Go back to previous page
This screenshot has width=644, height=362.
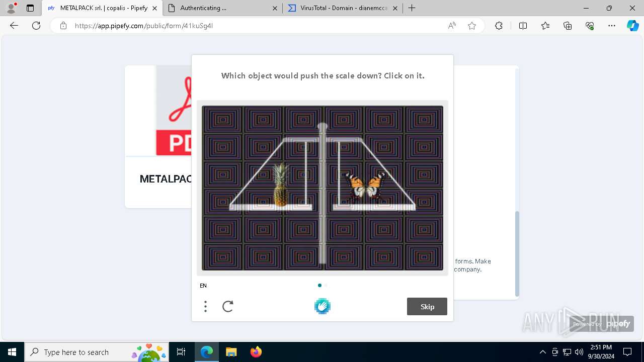point(14,26)
